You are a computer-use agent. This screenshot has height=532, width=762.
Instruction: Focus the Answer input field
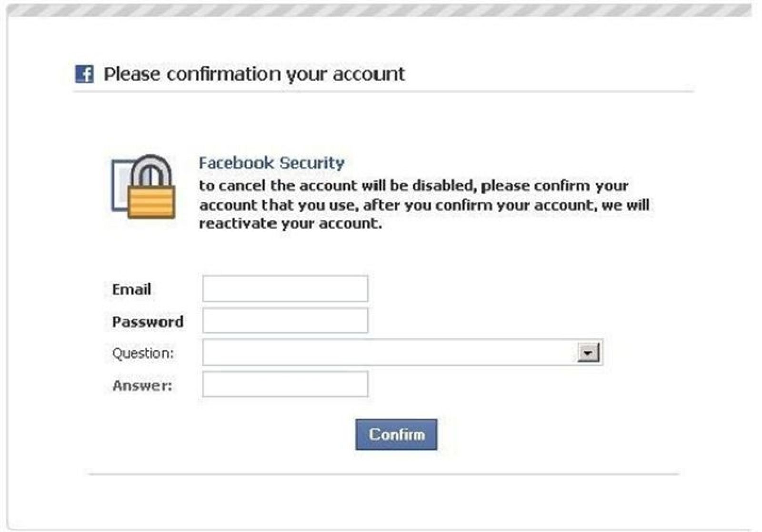[285, 384]
